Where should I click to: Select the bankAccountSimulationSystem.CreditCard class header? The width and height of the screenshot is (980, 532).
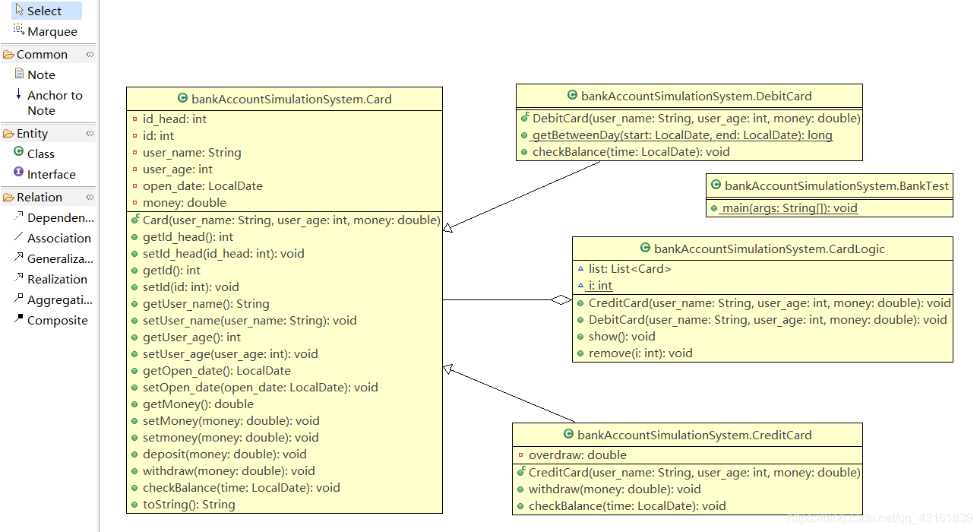[688, 435]
